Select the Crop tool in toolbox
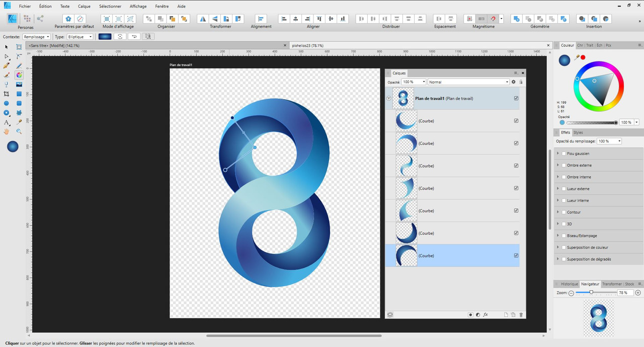Image resolution: width=644 pixels, height=347 pixels. pos(7,94)
